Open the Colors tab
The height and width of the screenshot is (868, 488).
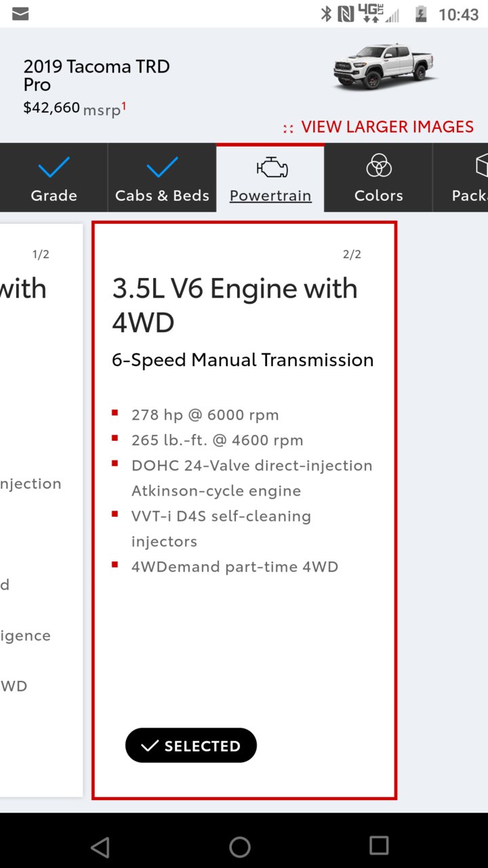379,178
